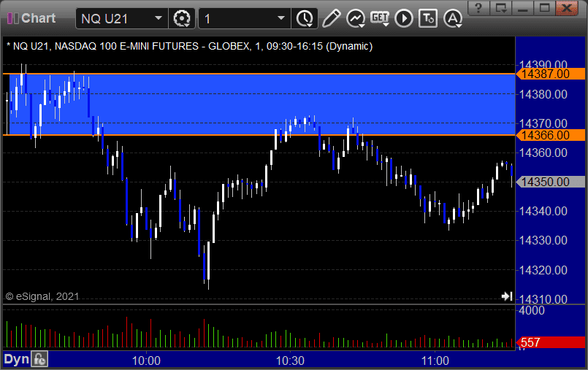Select the drawing pencil tool

[x=331, y=18]
